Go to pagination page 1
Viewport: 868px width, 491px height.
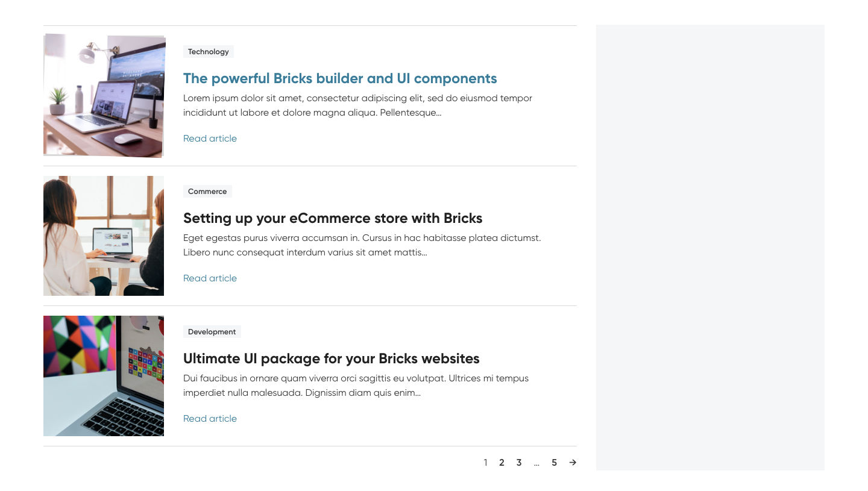pyautogui.click(x=485, y=463)
